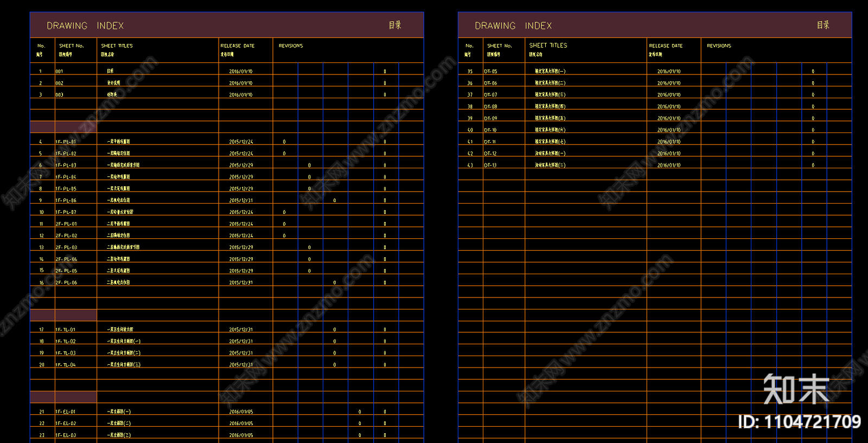Click 'RELEASE DATE' header in left table
Screen dimensions: 868x443
point(237,46)
